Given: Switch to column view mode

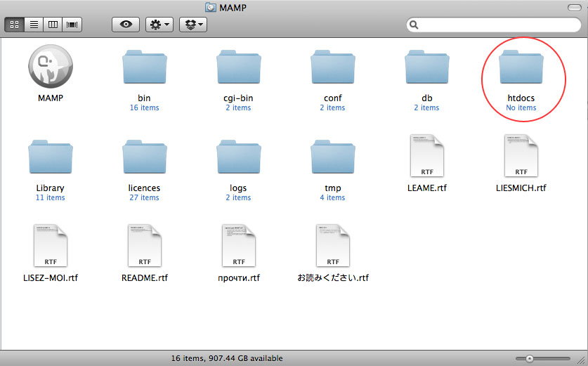Looking at the screenshot, I should (52, 25).
